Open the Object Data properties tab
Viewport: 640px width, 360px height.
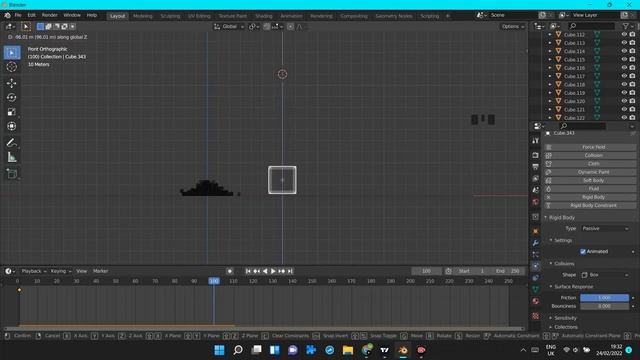click(536, 289)
